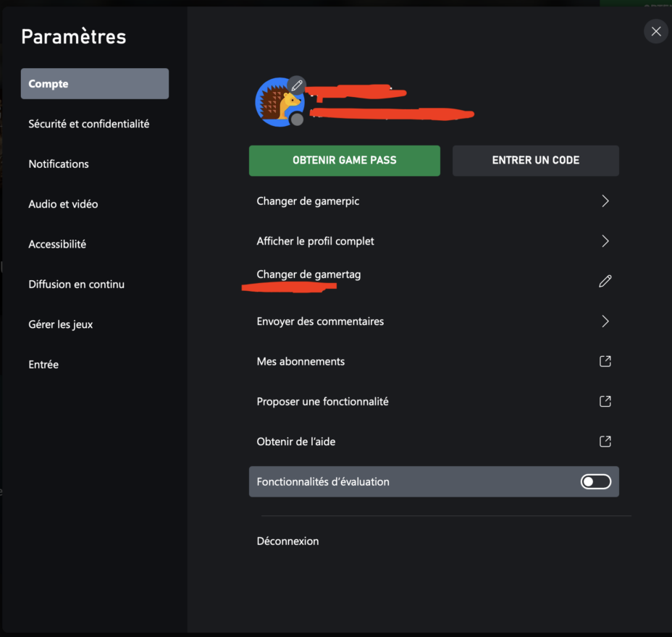Click the external link icon for Obtenir de l'aide
The height and width of the screenshot is (637, 672).
click(x=605, y=441)
